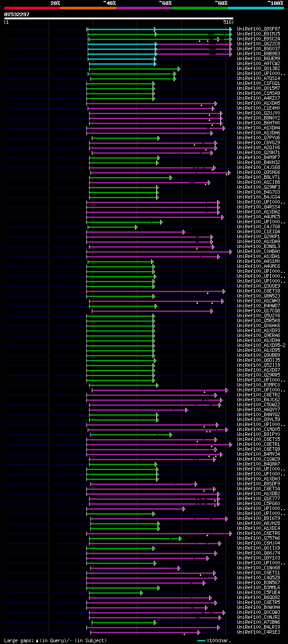This screenshot has width=288, height=644.
Task: Open the UniRef100_Q9SF87 hit
Action: 258,29
